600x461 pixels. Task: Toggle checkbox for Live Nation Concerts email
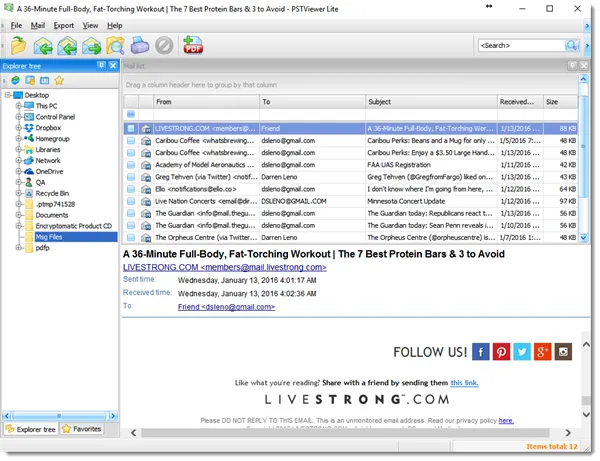click(x=131, y=201)
